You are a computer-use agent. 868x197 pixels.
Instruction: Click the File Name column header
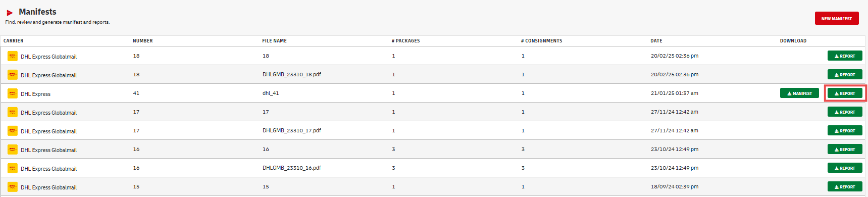click(x=275, y=41)
